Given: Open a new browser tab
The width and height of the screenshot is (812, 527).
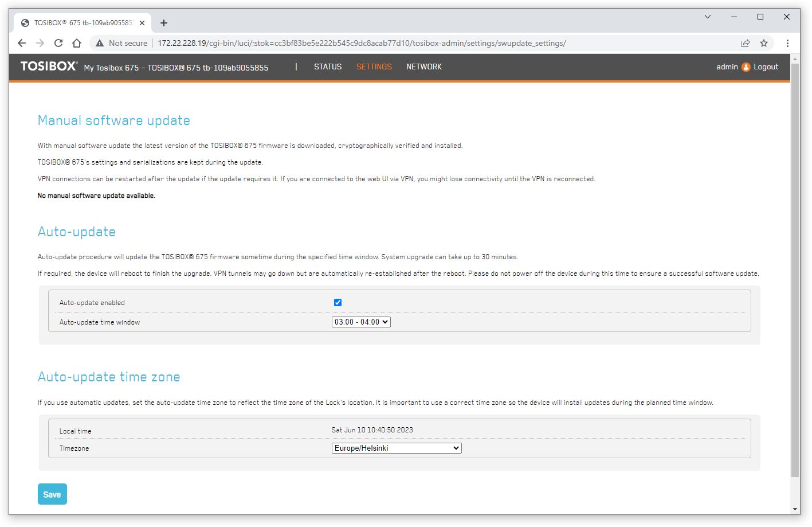Looking at the screenshot, I should (164, 23).
